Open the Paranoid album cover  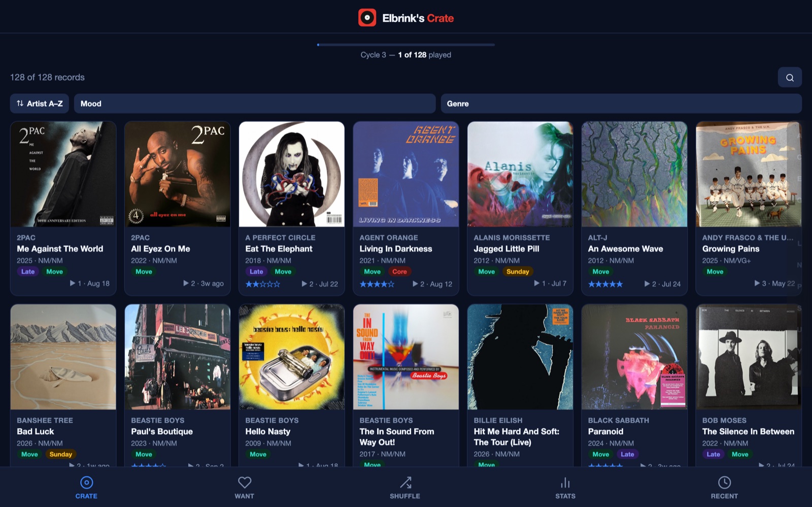pyautogui.click(x=634, y=357)
